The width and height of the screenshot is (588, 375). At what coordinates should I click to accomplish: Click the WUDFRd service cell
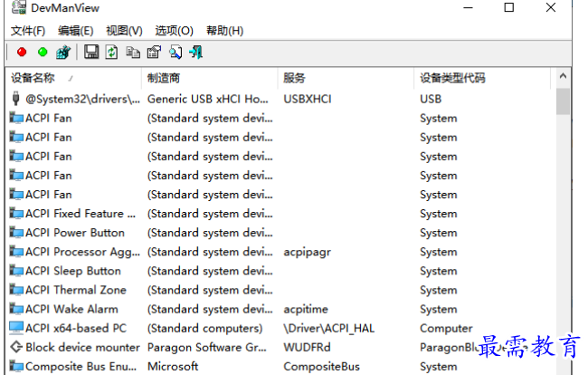pyautogui.click(x=307, y=347)
